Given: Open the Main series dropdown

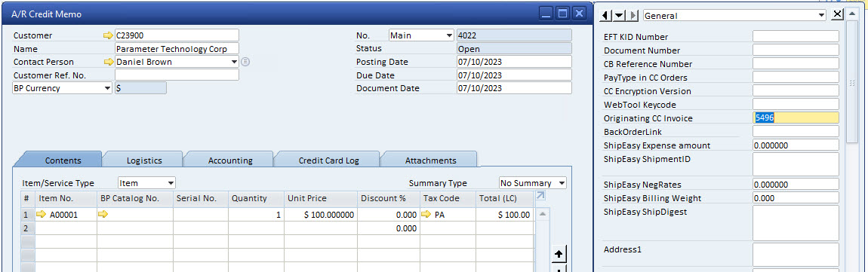Looking at the screenshot, I should (449, 35).
